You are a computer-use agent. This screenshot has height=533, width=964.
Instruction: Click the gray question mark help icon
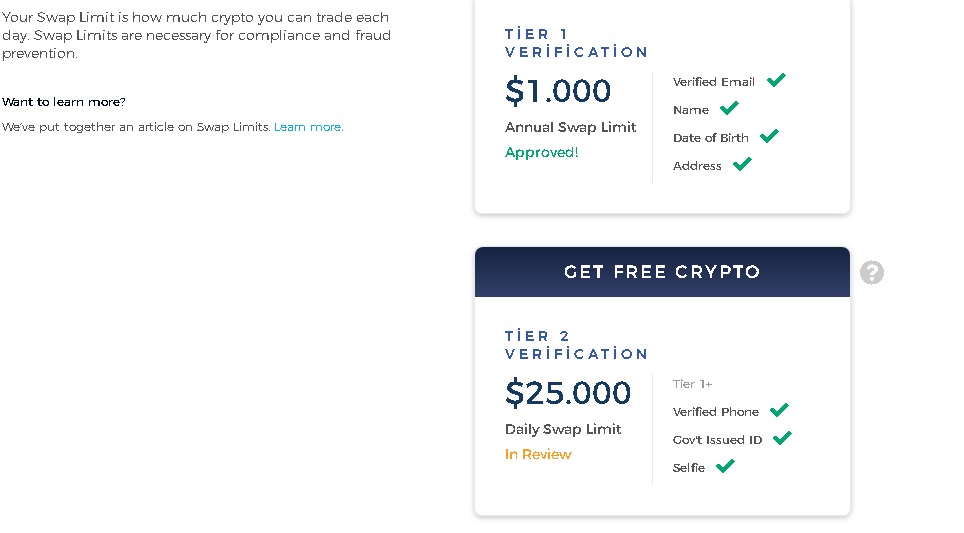point(871,272)
